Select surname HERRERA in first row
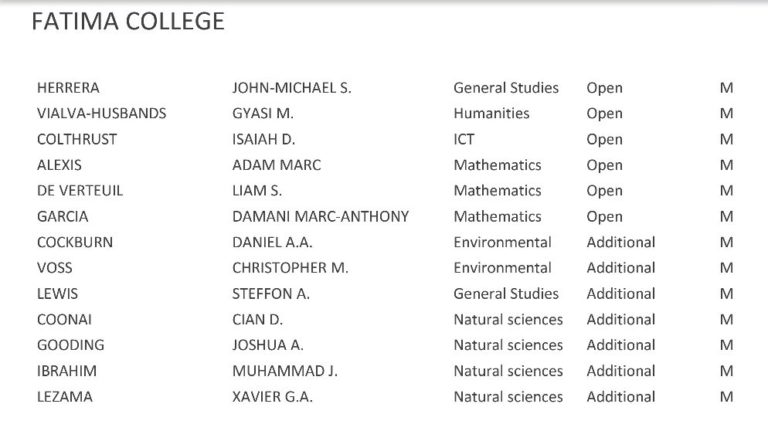This screenshot has width=768, height=448. tap(68, 88)
